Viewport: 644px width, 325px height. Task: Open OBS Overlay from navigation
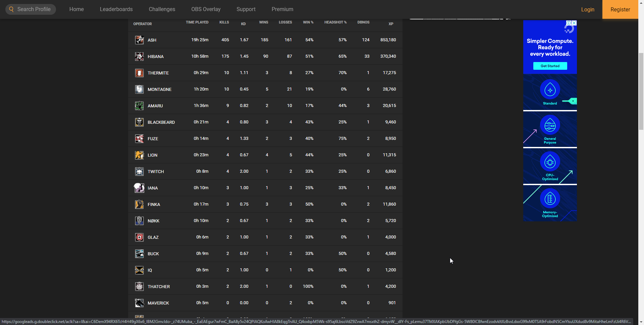click(x=206, y=9)
